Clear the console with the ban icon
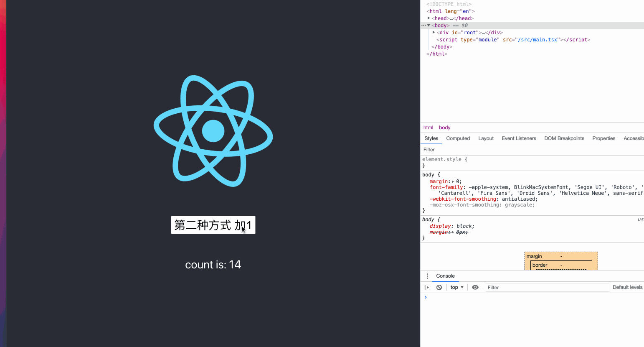The image size is (644, 347). 439,287
